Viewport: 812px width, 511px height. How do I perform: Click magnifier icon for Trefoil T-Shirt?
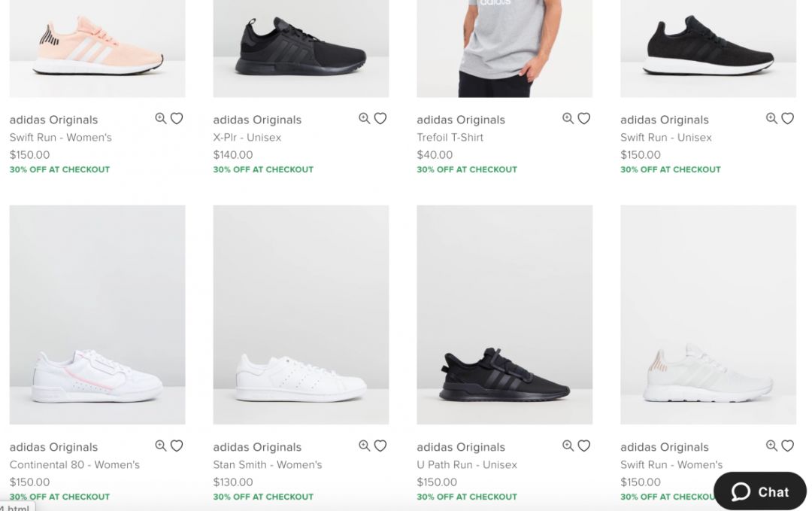568,118
